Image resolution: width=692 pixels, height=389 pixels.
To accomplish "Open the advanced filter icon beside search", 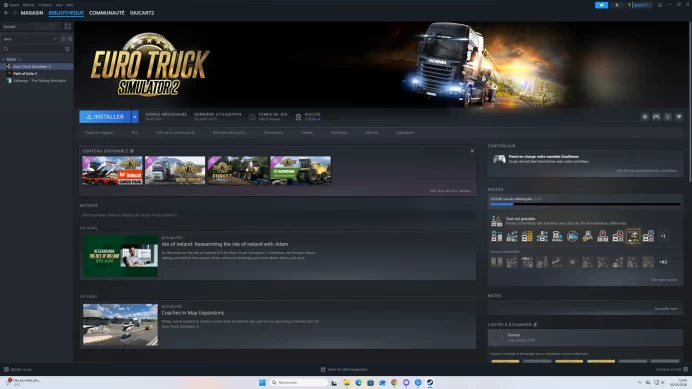I will [68, 49].
